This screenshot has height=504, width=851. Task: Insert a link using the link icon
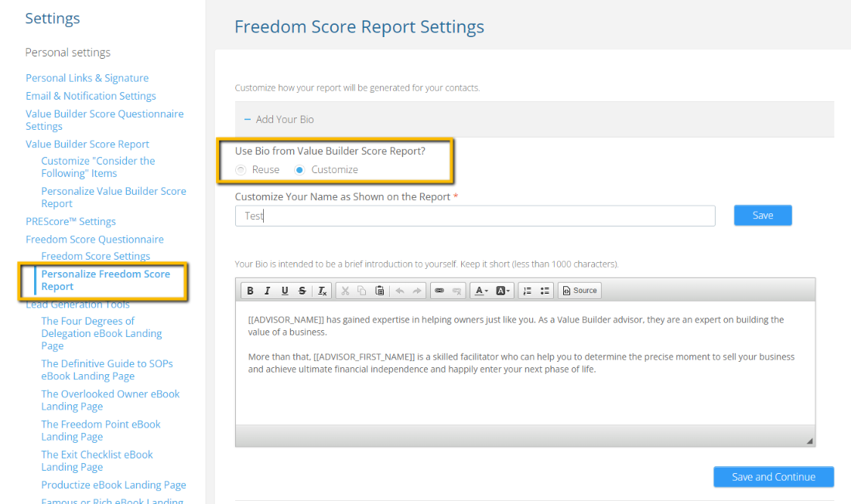439,291
